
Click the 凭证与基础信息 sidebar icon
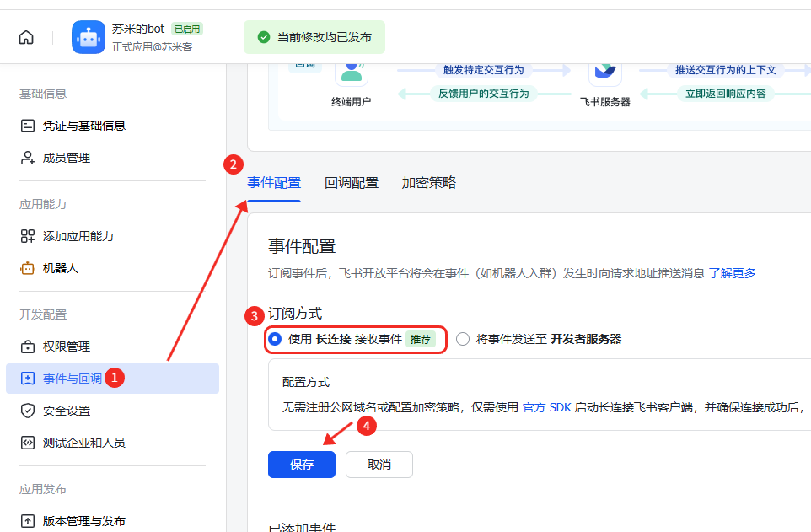[28, 126]
